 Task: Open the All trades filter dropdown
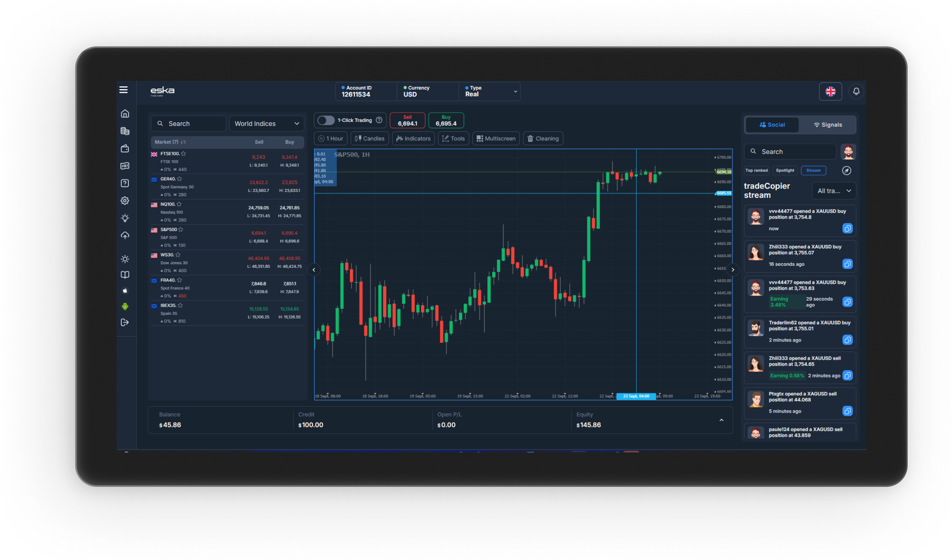pos(834,191)
